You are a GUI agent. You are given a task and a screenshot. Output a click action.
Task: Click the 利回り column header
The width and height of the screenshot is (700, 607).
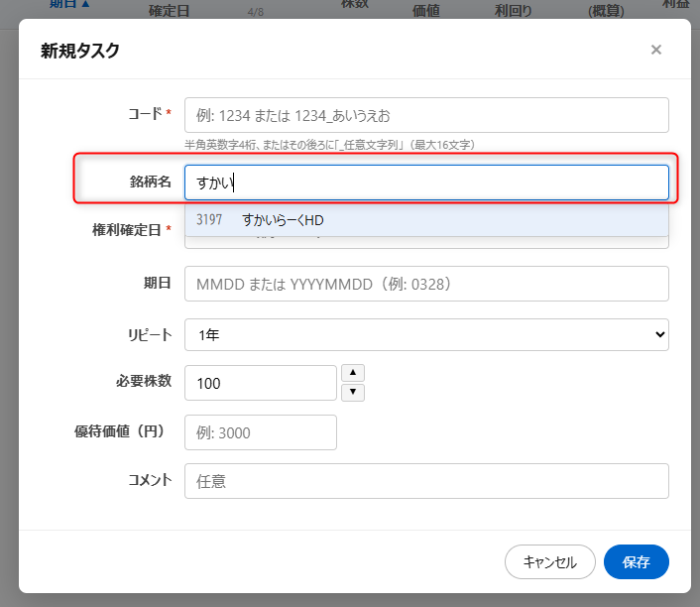(x=514, y=12)
